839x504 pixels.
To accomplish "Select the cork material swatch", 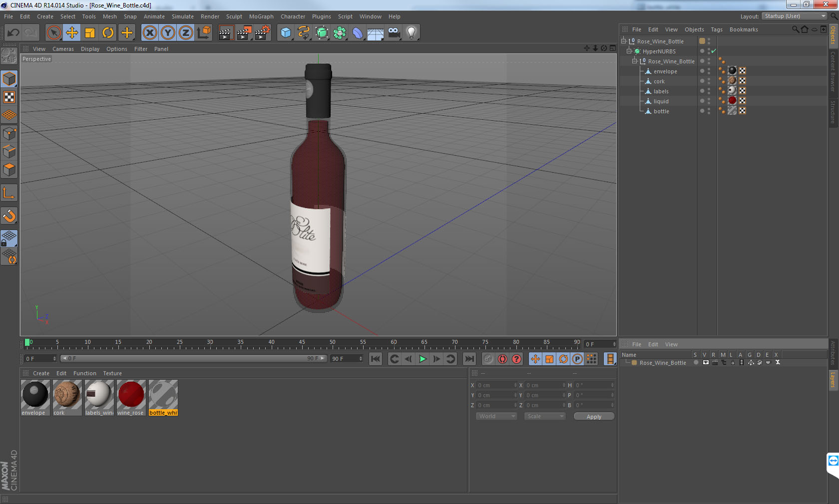I will tap(67, 398).
